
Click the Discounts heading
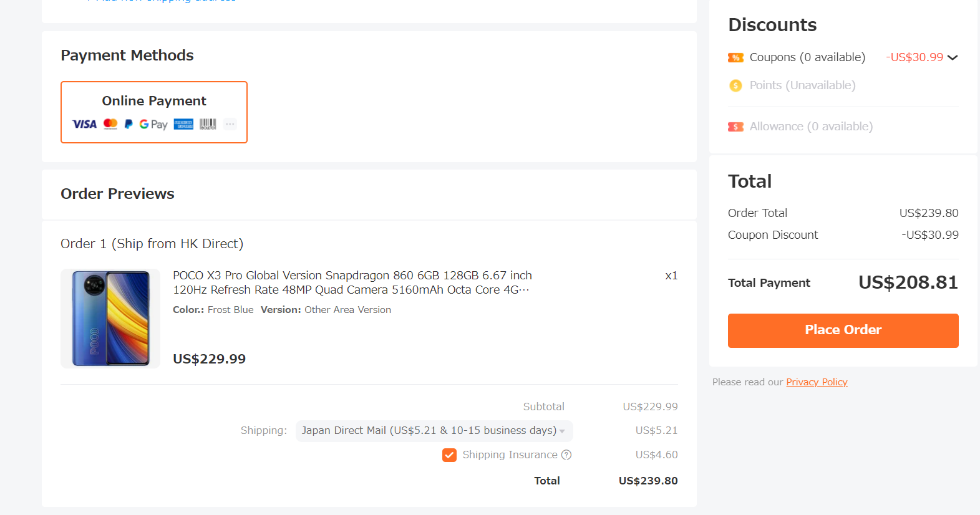(x=772, y=25)
